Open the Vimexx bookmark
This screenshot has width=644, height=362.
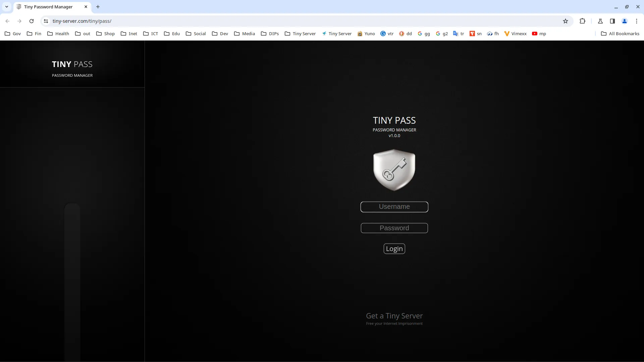click(x=516, y=34)
